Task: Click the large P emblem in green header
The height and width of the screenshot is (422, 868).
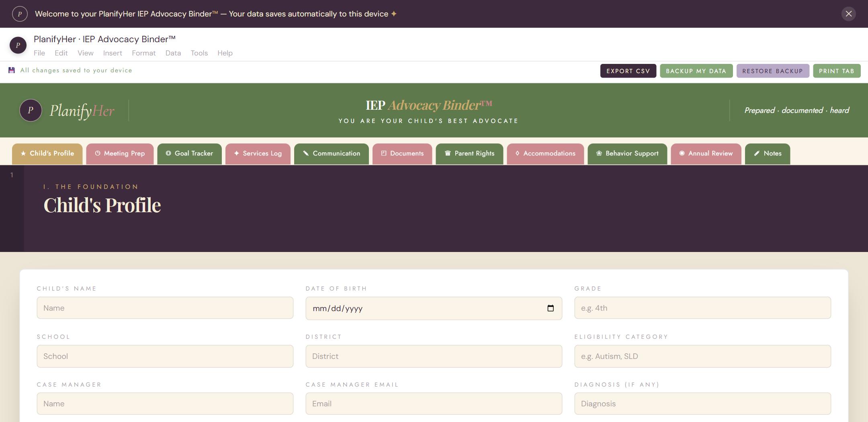Action: click(x=31, y=110)
